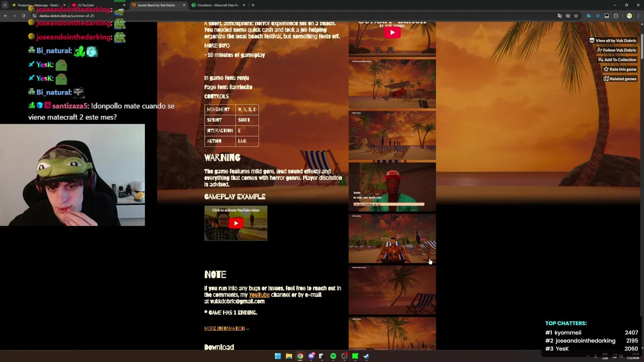Open File Explorer from the taskbar
Image resolution: width=644 pixels, height=362 pixels.
click(289, 356)
